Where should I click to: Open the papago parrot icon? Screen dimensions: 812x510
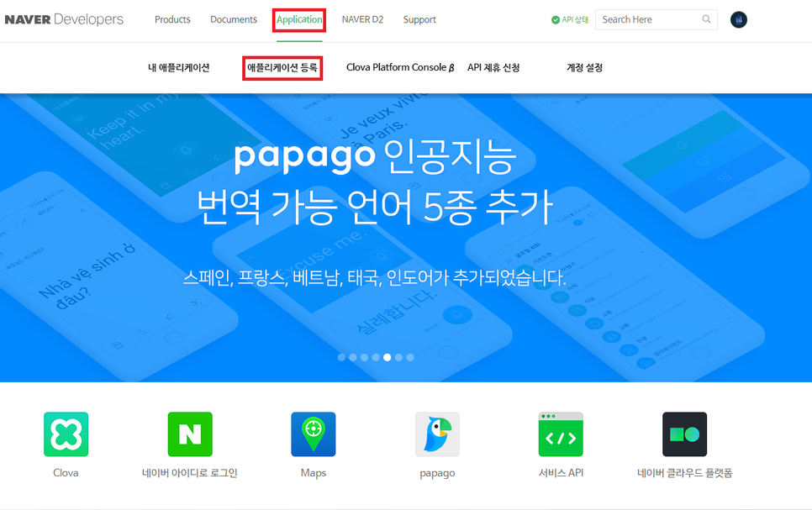tap(437, 434)
